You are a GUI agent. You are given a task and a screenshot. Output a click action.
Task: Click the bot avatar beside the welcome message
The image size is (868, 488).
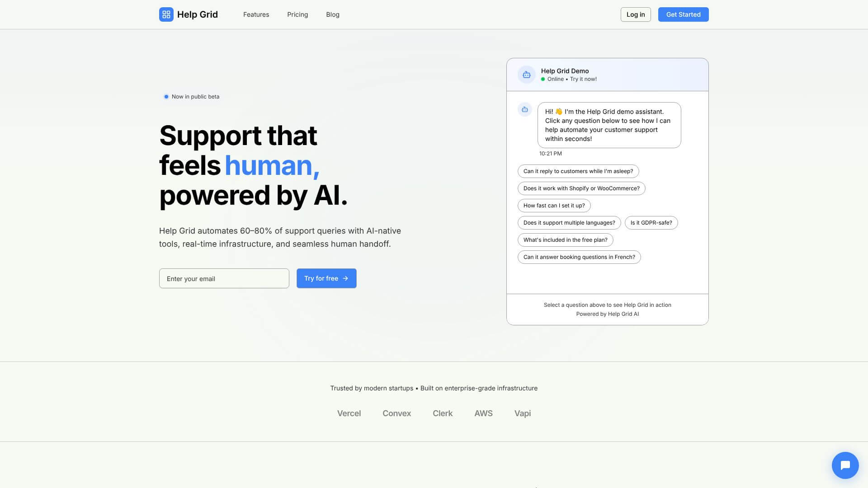point(524,109)
